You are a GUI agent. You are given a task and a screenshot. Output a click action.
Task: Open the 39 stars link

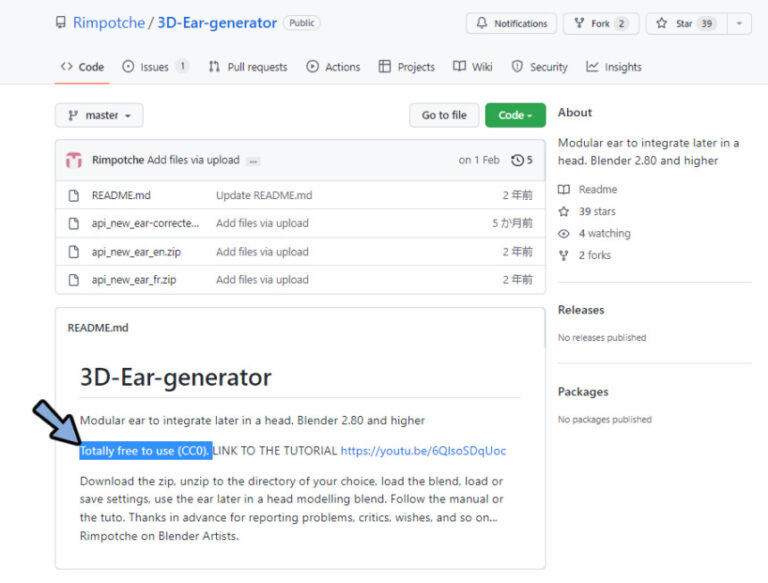597,211
